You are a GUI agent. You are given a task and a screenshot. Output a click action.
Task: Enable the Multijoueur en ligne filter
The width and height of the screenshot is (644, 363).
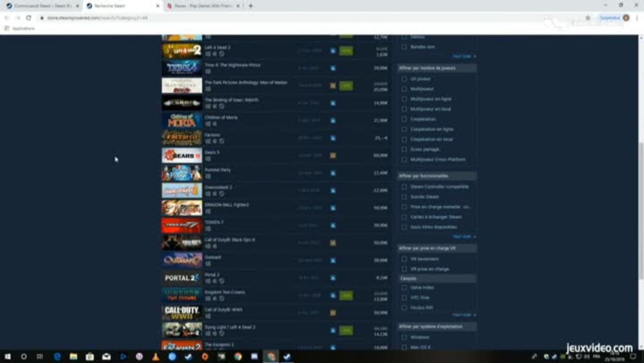[x=404, y=99]
